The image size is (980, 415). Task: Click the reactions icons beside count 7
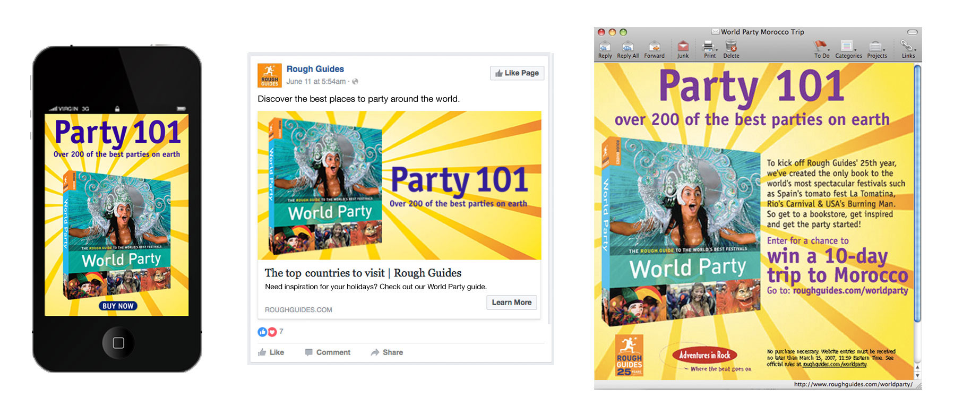click(x=267, y=332)
